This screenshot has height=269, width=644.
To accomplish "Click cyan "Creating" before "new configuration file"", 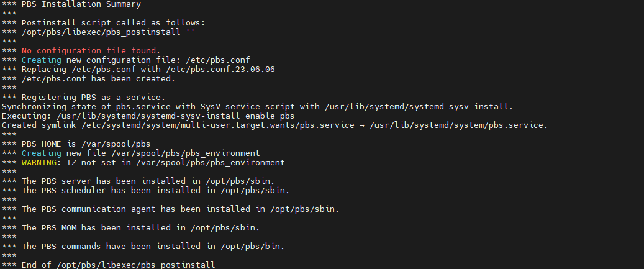I will click(42, 60).
